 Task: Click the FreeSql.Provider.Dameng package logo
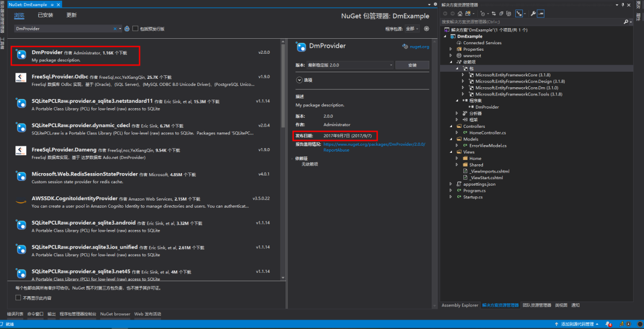pos(21,150)
